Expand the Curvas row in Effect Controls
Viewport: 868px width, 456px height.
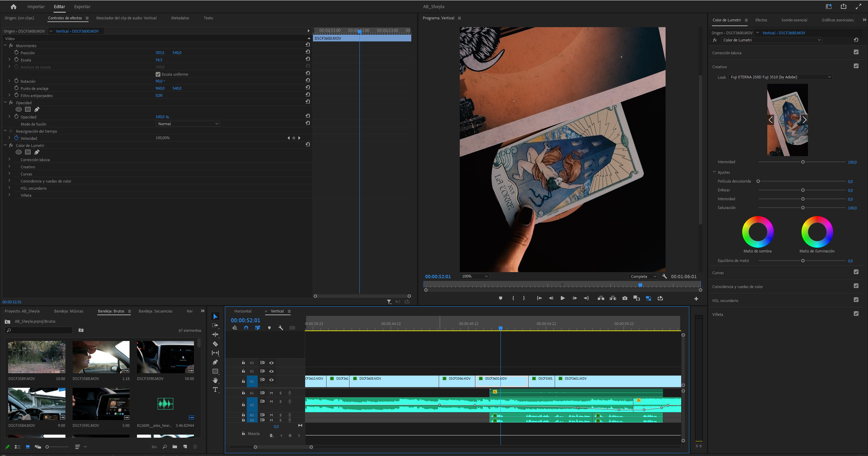[9, 173]
